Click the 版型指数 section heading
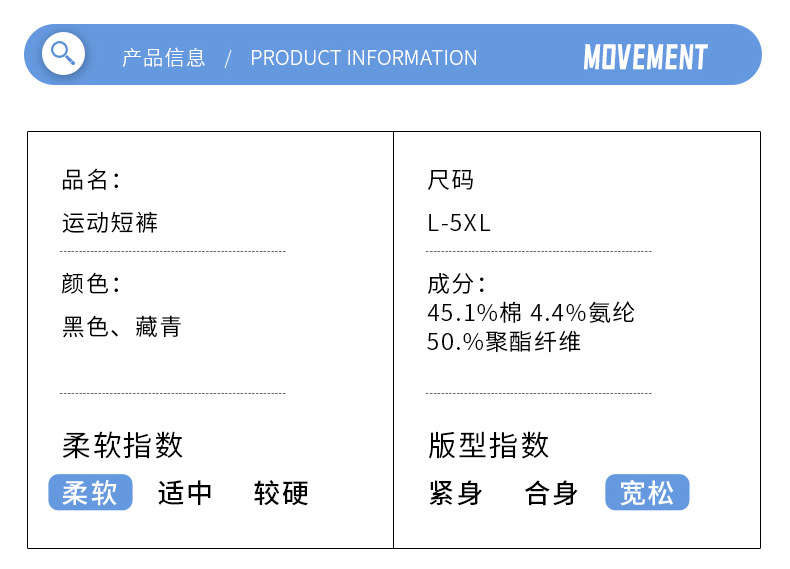Screen dimensions: 790x569 pos(488,444)
